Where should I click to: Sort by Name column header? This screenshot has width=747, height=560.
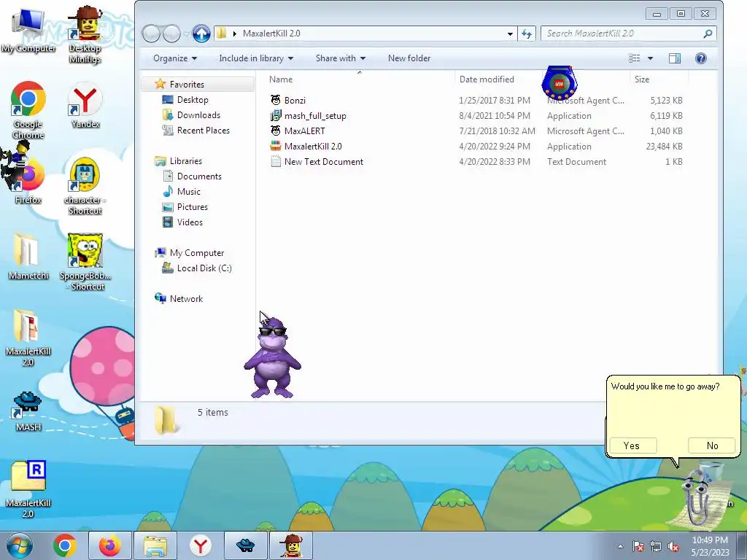point(281,79)
